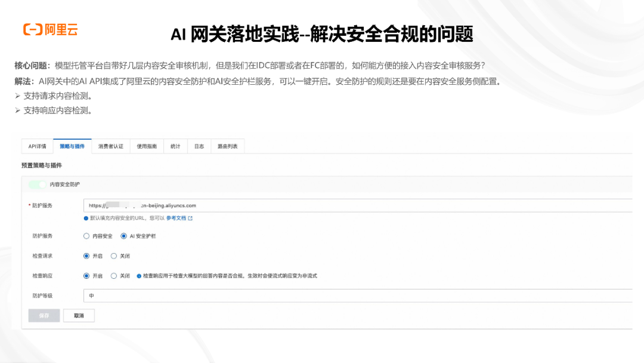This screenshot has width=644, height=363.
Task: Choose 关闭 for 检查请求
Action: pyautogui.click(x=114, y=256)
